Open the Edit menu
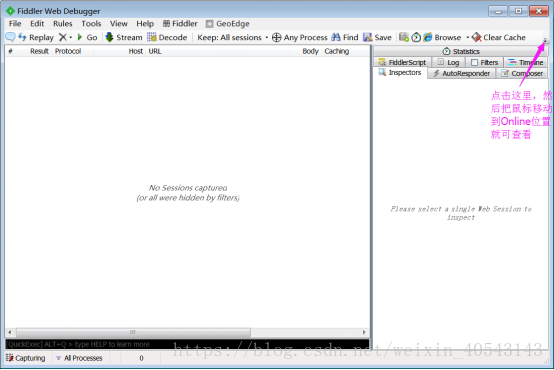Screen dimensions: 554x370 coord(37,24)
